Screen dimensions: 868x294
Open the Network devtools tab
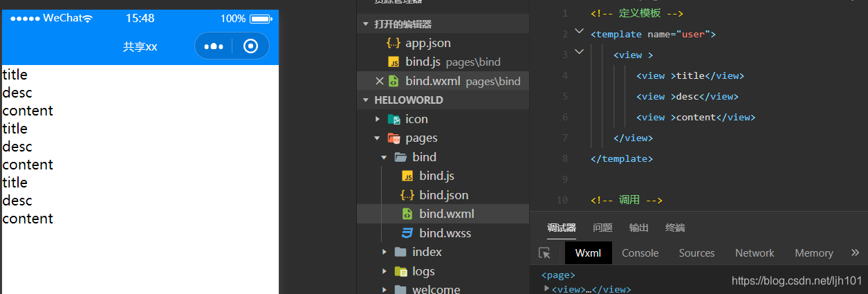click(x=755, y=253)
